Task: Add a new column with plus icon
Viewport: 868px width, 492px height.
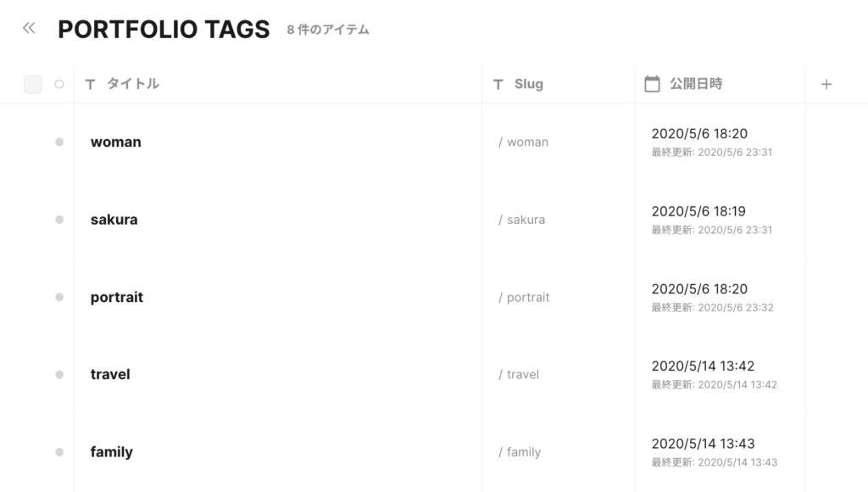Action: pyautogui.click(x=826, y=84)
